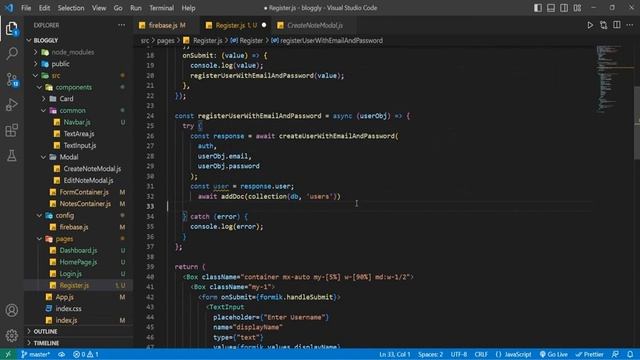Click the master branch in status bar
The height and width of the screenshot is (360, 640).
pos(36,354)
